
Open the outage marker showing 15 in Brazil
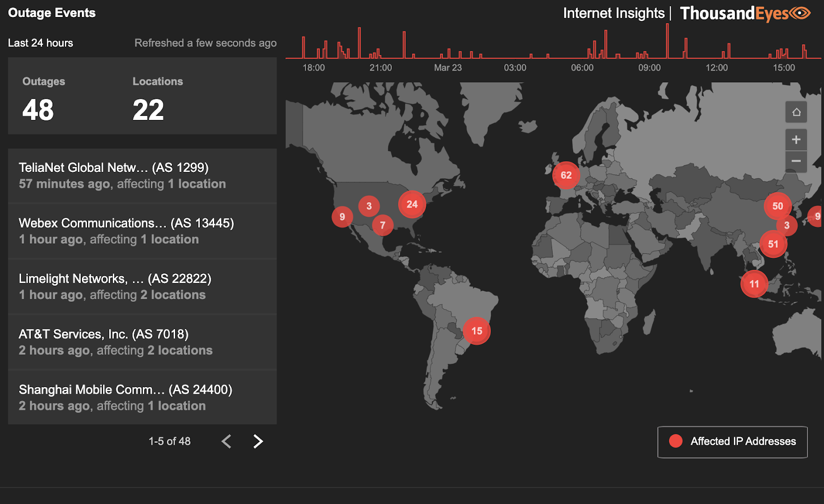(476, 331)
